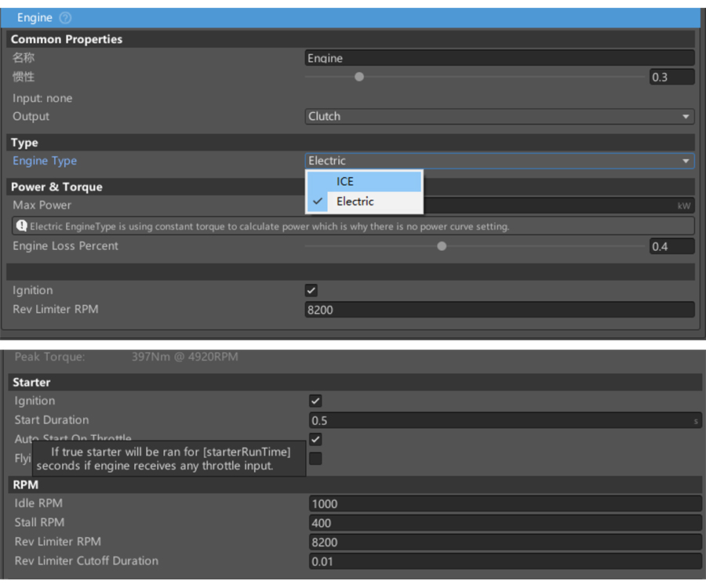Collapse the Engine Type dropdown showing Electric

pos(499,161)
